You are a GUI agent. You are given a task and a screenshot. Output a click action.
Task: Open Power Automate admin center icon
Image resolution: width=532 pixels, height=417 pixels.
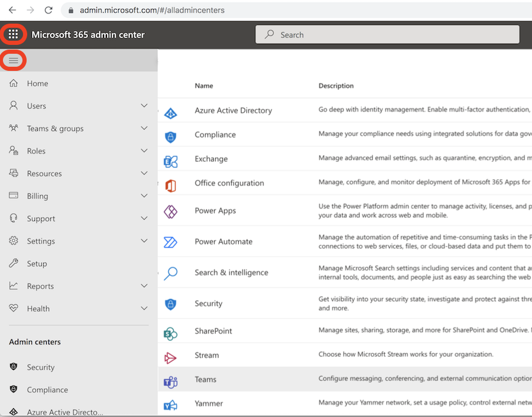(171, 242)
